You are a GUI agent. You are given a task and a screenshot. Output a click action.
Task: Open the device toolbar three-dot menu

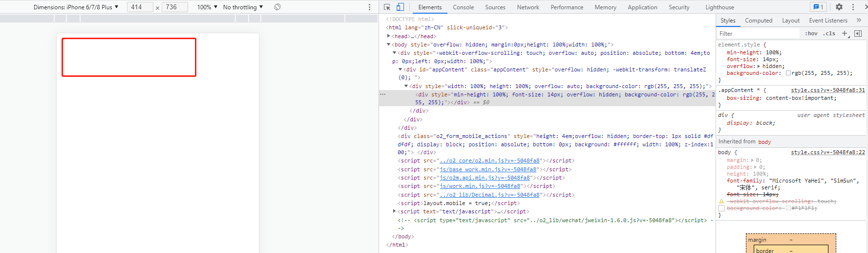369,7
